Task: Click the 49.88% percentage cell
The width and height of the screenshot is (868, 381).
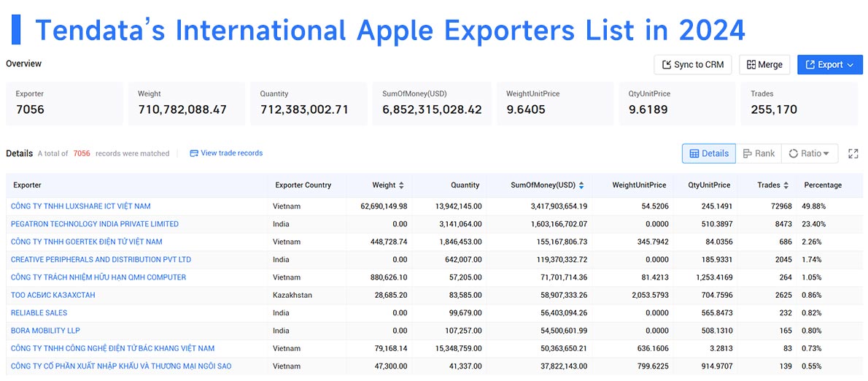Action: pos(814,206)
